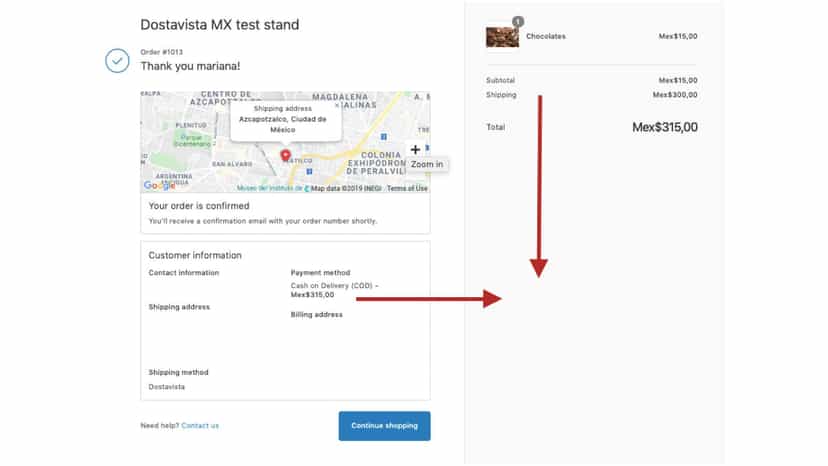Click the Dostavista MX test stand title
The width and height of the screenshot is (828, 466).
click(x=220, y=25)
